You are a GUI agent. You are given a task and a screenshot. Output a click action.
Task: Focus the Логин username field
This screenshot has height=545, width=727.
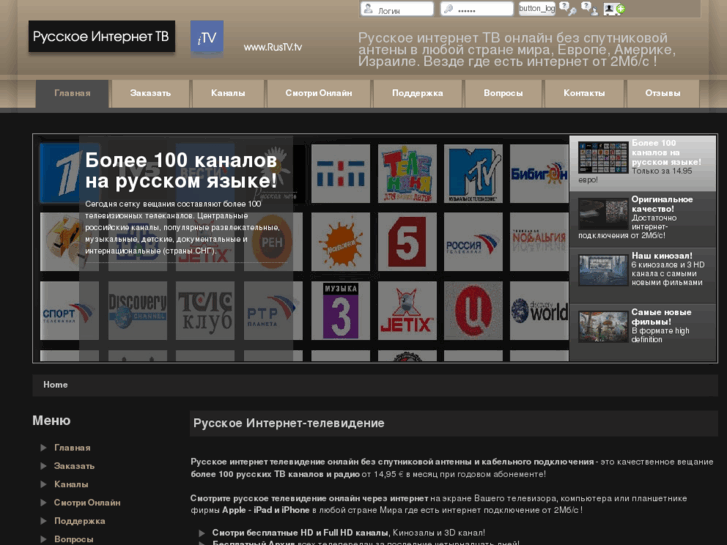(x=397, y=9)
